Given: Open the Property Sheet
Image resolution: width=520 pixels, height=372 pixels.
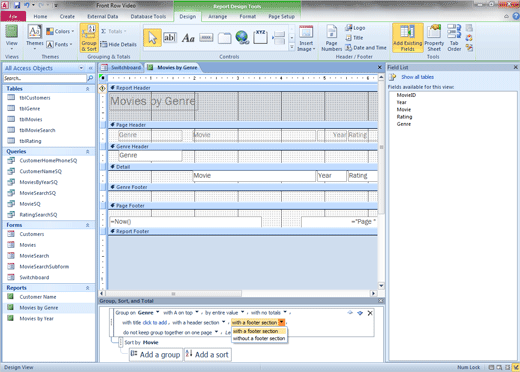Looking at the screenshot, I should [x=434, y=38].
